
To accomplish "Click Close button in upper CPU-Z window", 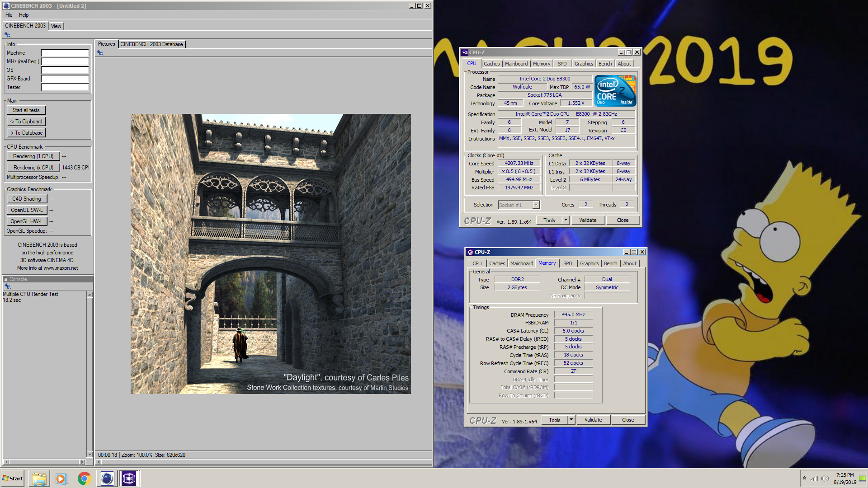I will (x=623, y=221).
